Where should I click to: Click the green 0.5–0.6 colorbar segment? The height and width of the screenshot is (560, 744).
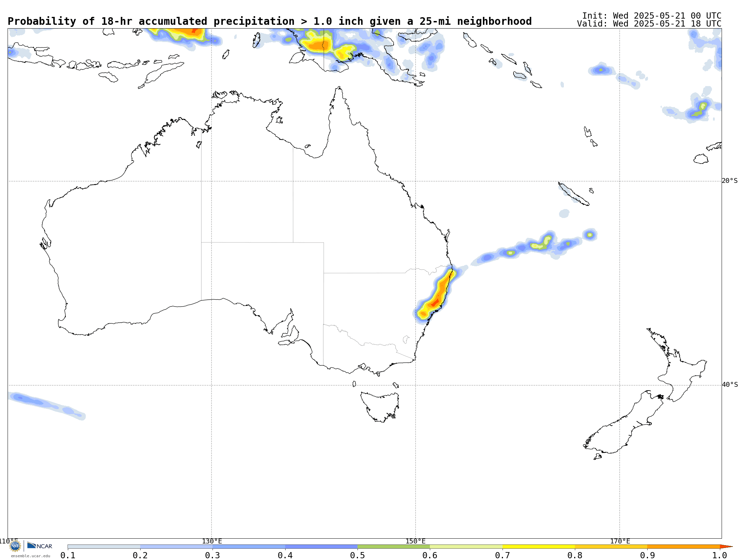point(394,547)
